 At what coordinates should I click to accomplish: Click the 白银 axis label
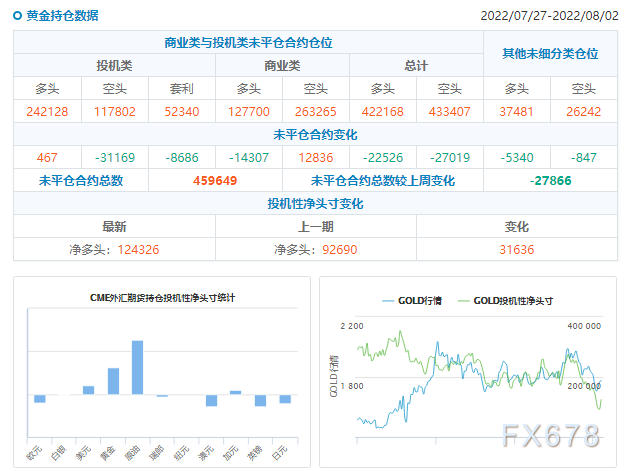59,453
